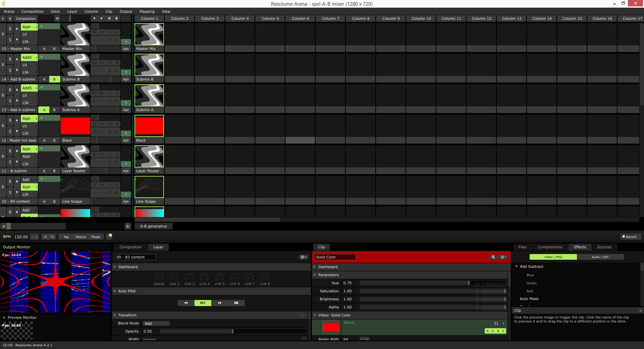Open the layer panel gear menu
Image resolution: width=644 pixels, height=349 pixels.
[x=303, y=257]
